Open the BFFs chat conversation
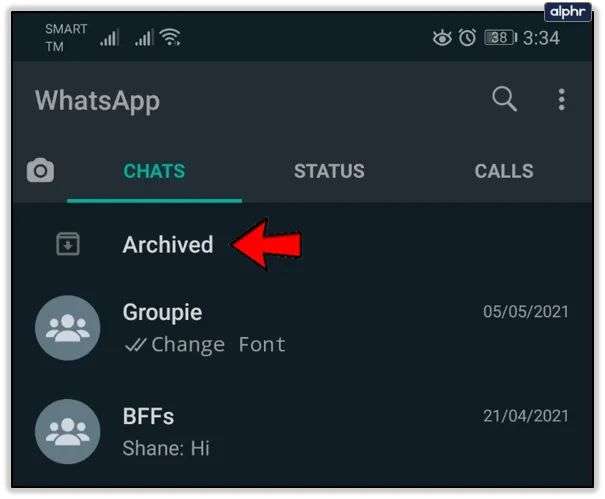 [302, 431]
